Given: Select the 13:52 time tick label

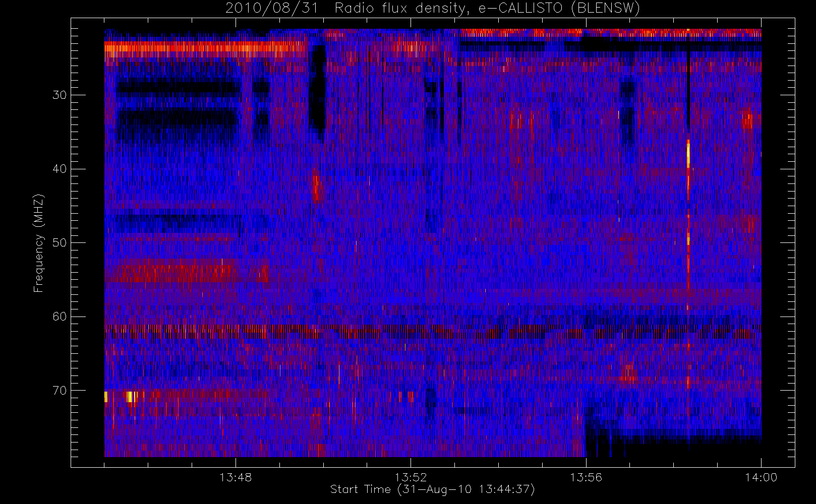Looking at the screenshot, I should (x=411, y=477).
